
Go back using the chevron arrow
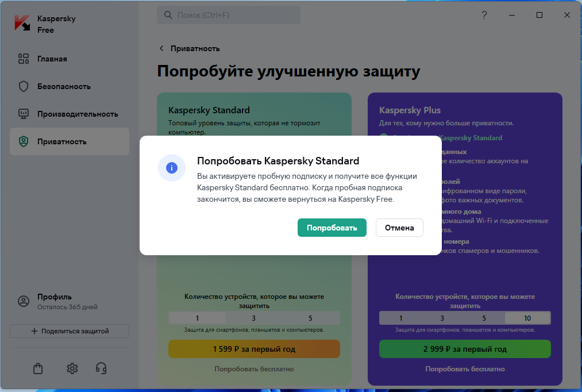[161, 48]
